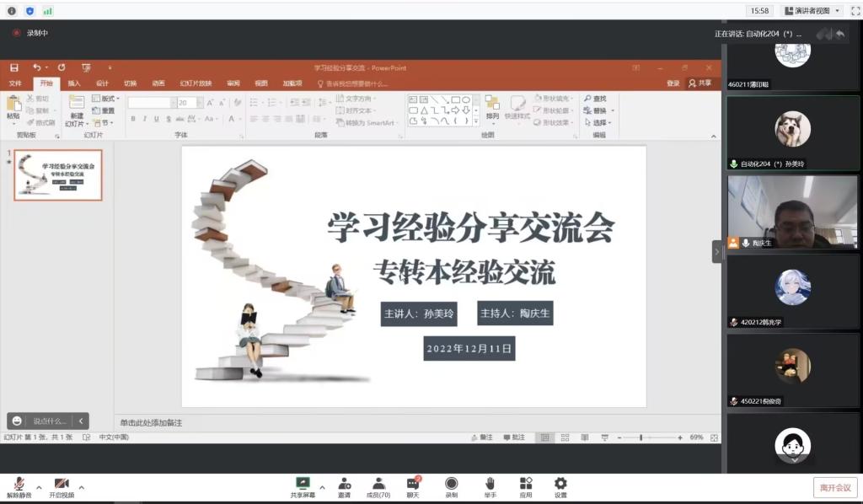Open the 文件 File menu
This screenshot has height=504, width=863.
15,83
